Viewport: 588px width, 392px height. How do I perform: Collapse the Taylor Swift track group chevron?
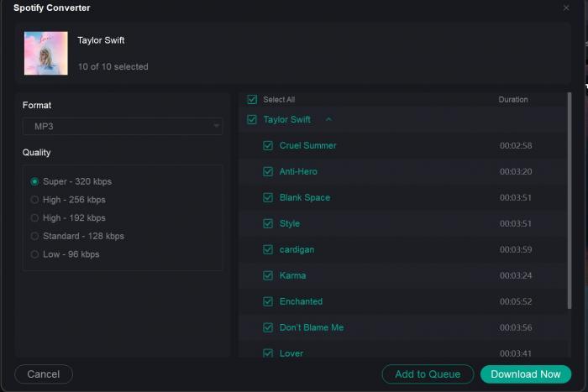(x=329, y=119)
